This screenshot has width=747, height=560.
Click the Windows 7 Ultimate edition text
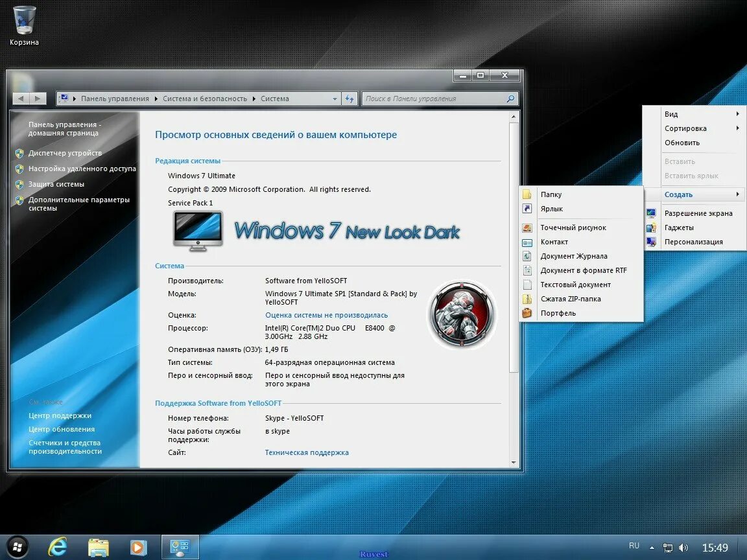tap(202, 176)
